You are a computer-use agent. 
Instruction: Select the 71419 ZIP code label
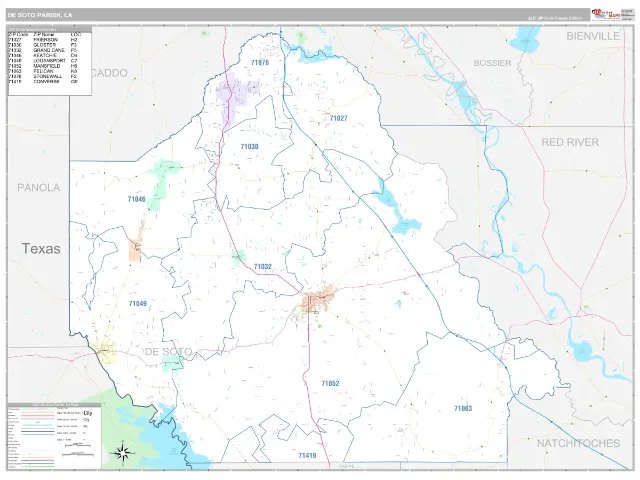point(307,456)
